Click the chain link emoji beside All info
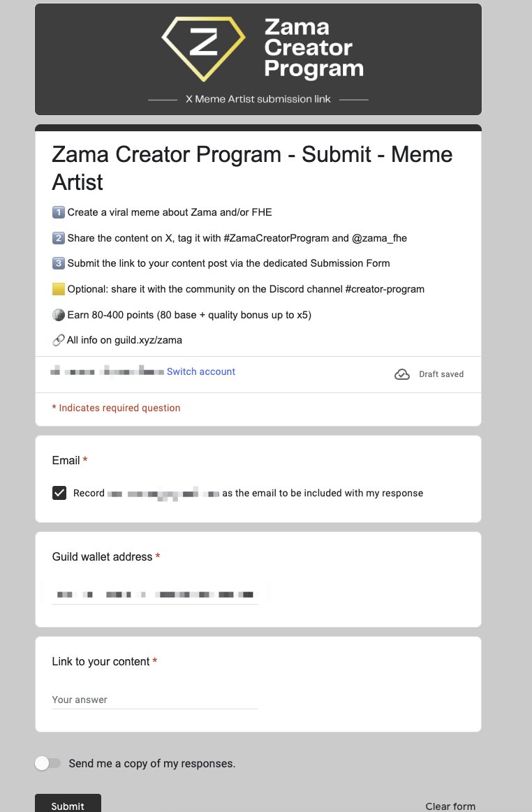This screenshot has height=812, width=532. pos(58,340)
